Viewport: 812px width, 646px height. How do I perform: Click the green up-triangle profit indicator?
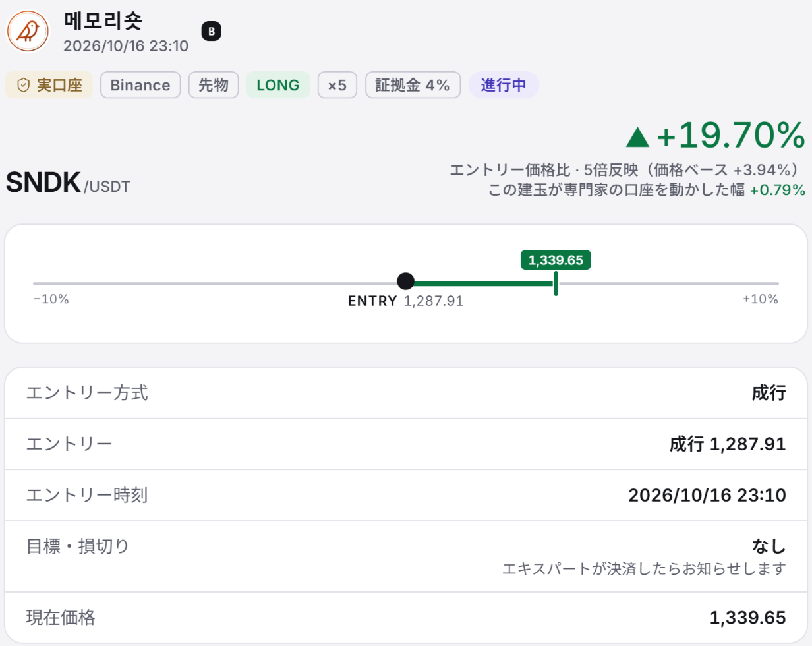tap(637, 136)
